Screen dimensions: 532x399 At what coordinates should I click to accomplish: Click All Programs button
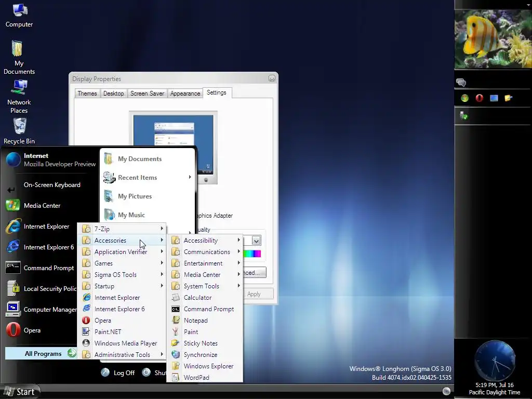(x=41, y=353)
